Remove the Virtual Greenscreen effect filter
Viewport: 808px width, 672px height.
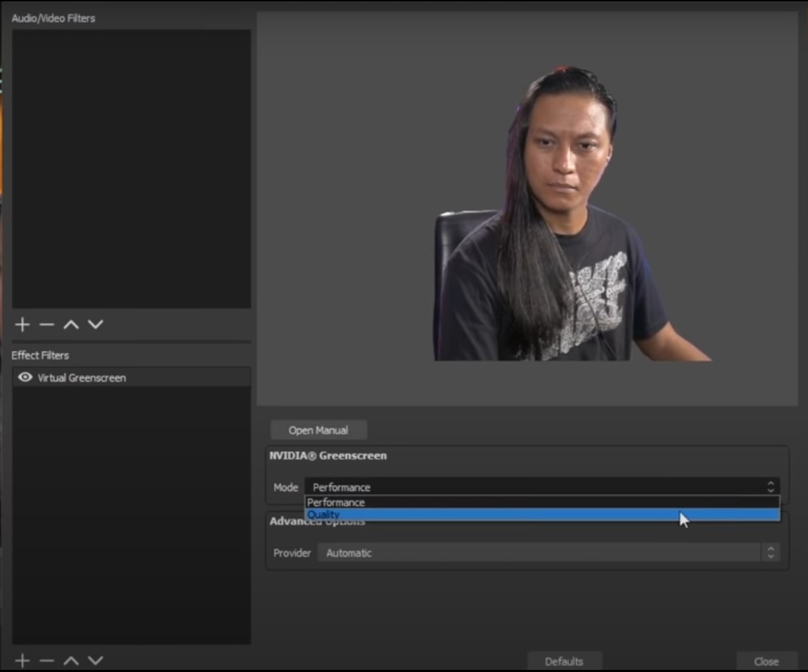(x=46, y=660)
